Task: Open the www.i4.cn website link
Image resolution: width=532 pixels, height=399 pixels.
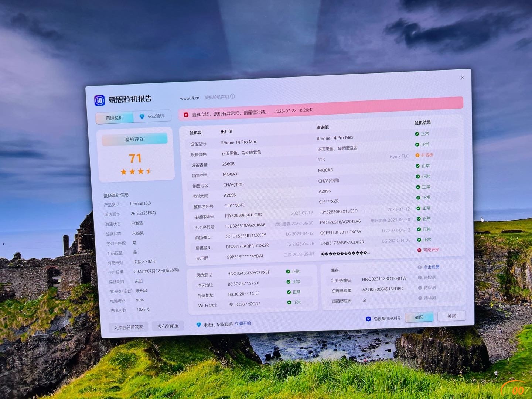Action: (190, 98)
